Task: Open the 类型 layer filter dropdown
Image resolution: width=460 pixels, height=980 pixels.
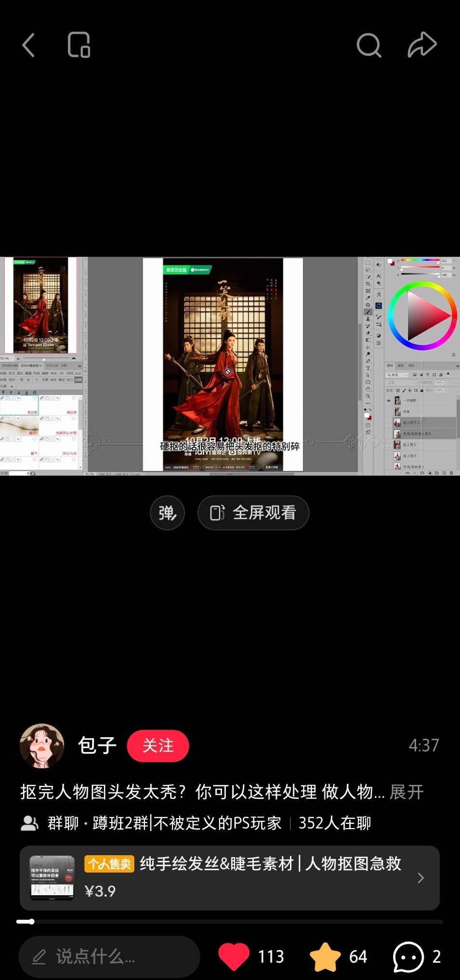Action: (397, 375)
